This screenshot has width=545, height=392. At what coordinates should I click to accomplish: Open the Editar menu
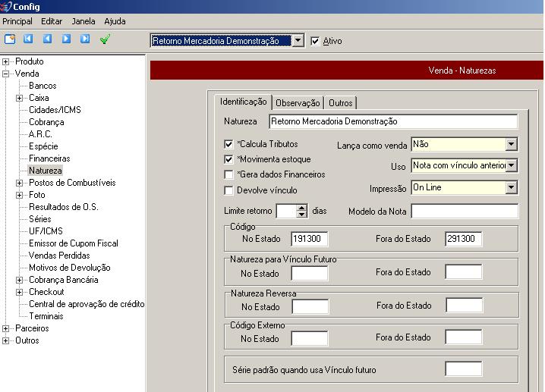click(52, 21)
